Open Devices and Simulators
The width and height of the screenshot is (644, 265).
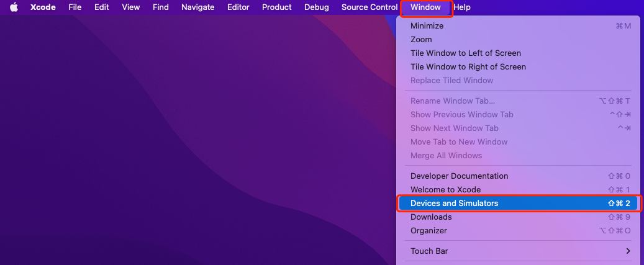(454, 204)
